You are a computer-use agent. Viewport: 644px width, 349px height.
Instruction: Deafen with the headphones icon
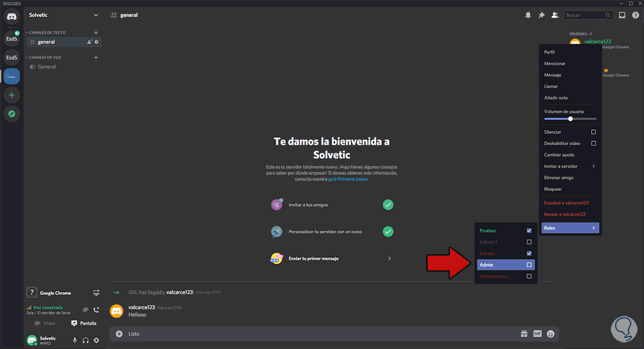(x=85, y=340)
